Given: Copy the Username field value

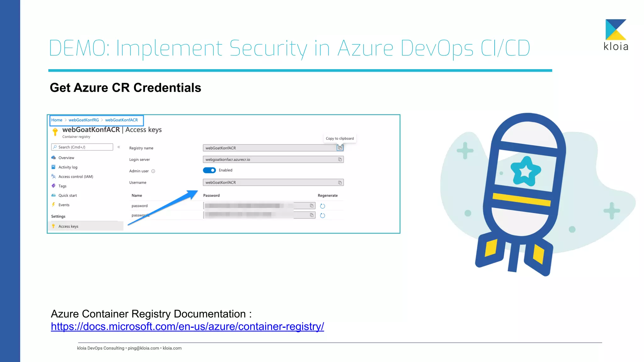Looking at the screenshot, I should coord(340,183).
